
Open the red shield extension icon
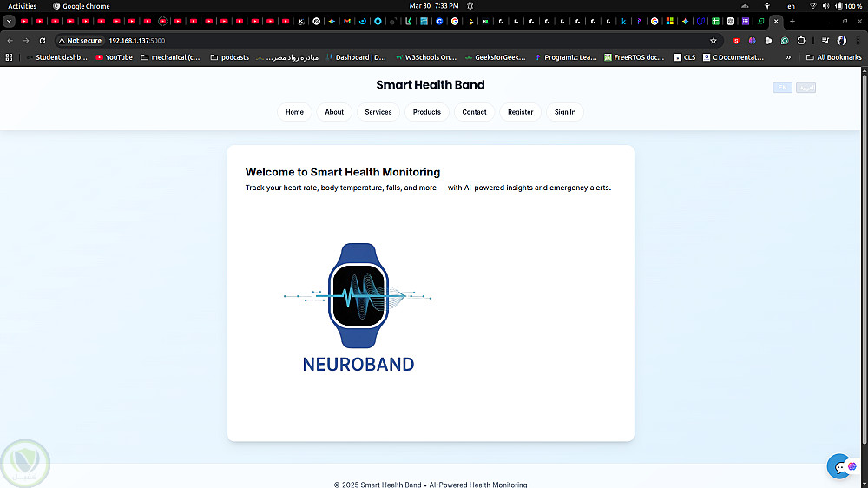(736, 41)
